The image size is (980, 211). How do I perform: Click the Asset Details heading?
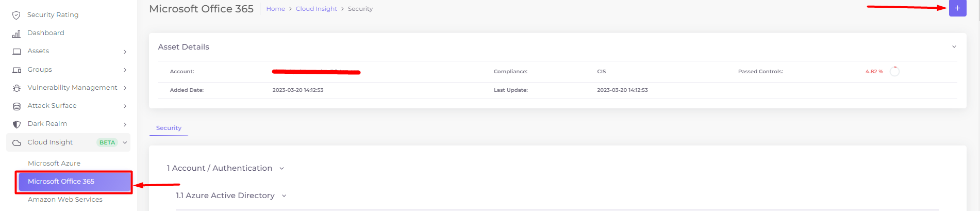pyautogui.click(x=184, y=47)
